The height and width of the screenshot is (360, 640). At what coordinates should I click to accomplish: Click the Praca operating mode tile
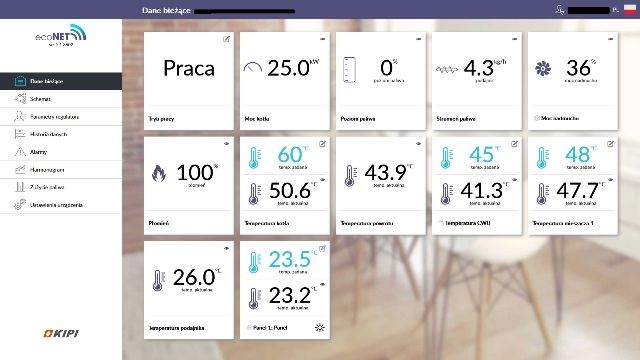tap(189, 81)
